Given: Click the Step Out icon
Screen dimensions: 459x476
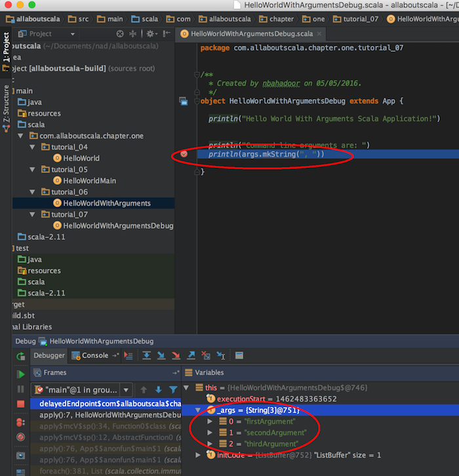Looking at the screenshot, I should 191,355.
